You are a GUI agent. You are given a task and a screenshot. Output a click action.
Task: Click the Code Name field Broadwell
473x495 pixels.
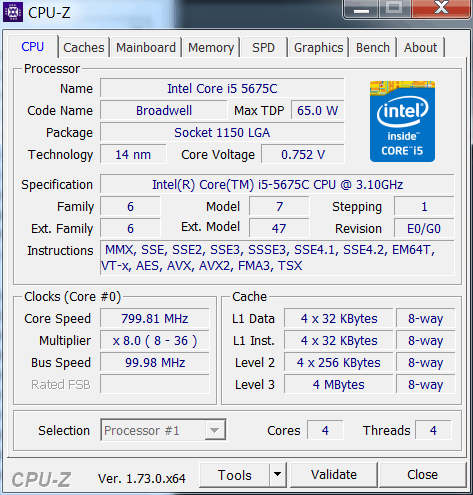tap(164, 111)
